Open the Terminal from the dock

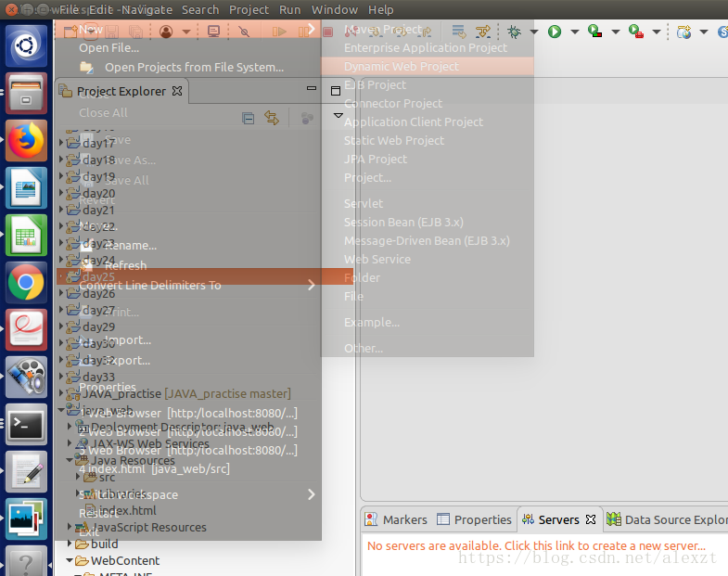click(26, 424)
